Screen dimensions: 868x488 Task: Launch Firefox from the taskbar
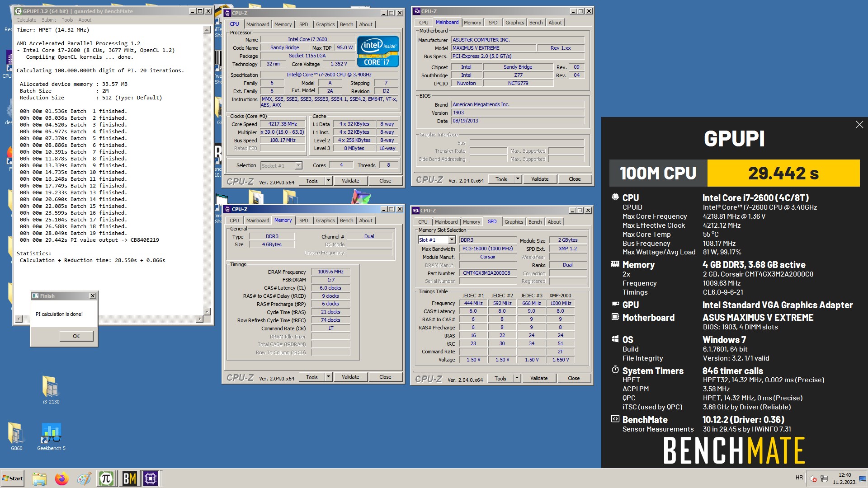[x=61, y=479]
